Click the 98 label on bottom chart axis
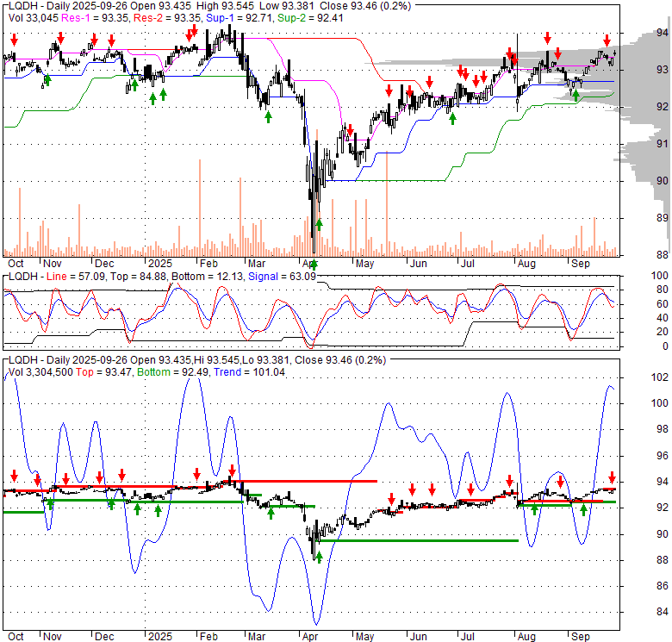The height and width of the screenshot is (642, 672). point(662,429)
